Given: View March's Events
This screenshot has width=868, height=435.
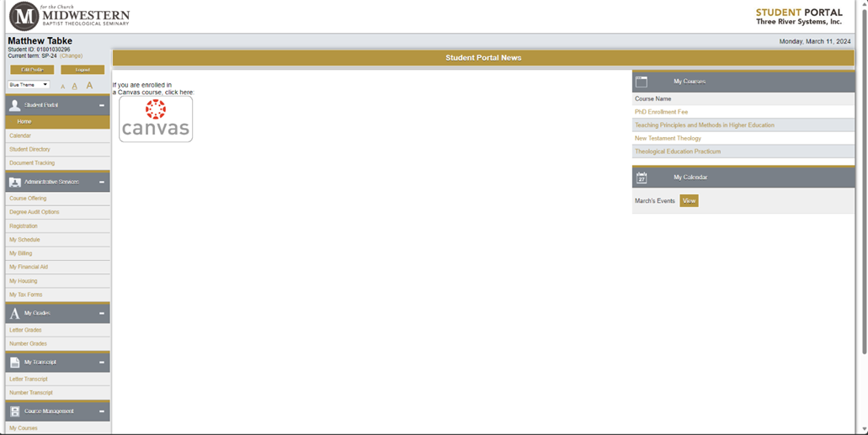Looking at the screenshot, I should (689, 201).
